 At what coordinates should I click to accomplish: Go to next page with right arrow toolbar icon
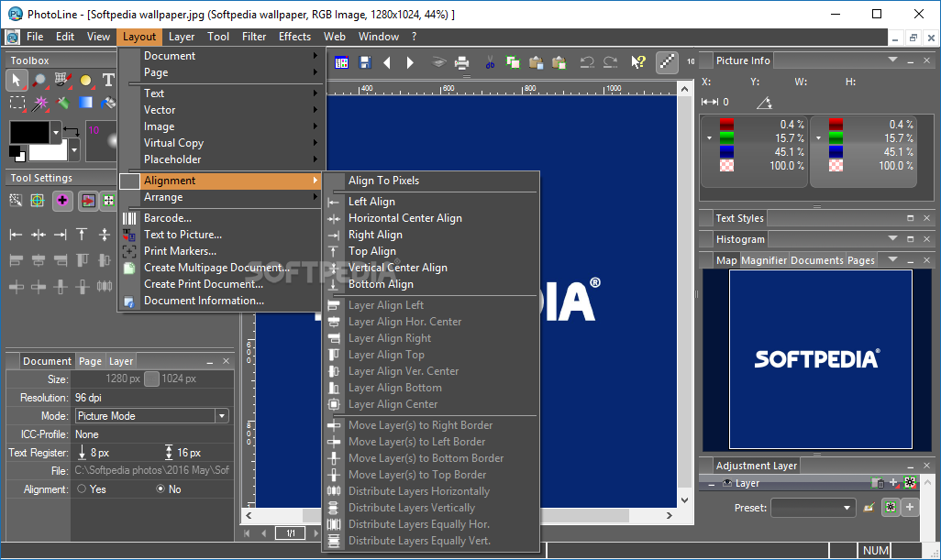pos(410,62)
